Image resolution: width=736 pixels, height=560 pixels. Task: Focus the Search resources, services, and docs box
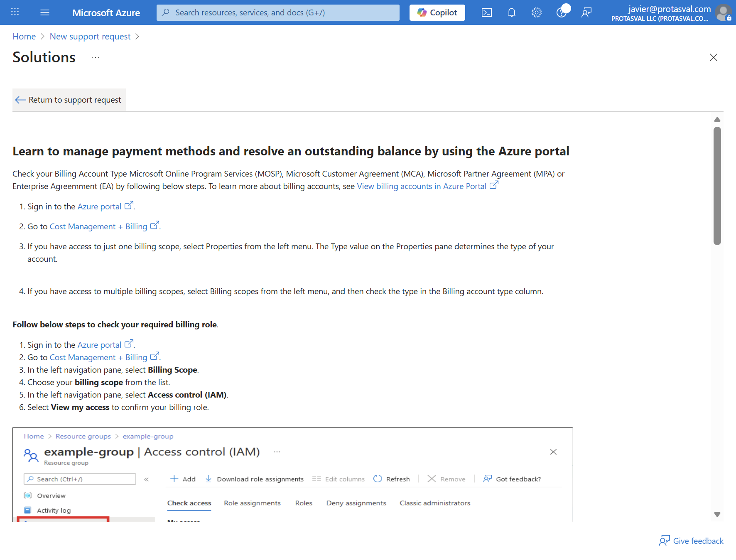tap(278, 12)
